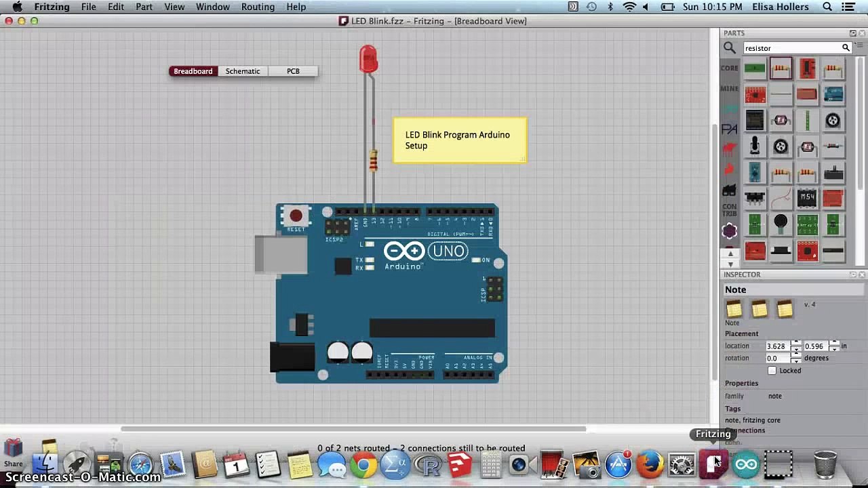Open the Fritzing application menu

point(52,7)
